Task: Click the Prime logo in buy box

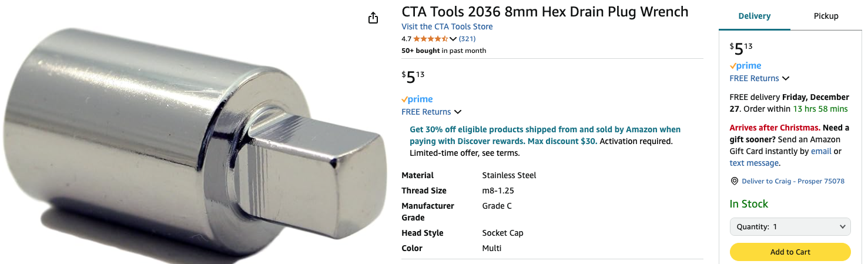Action: 745,66
